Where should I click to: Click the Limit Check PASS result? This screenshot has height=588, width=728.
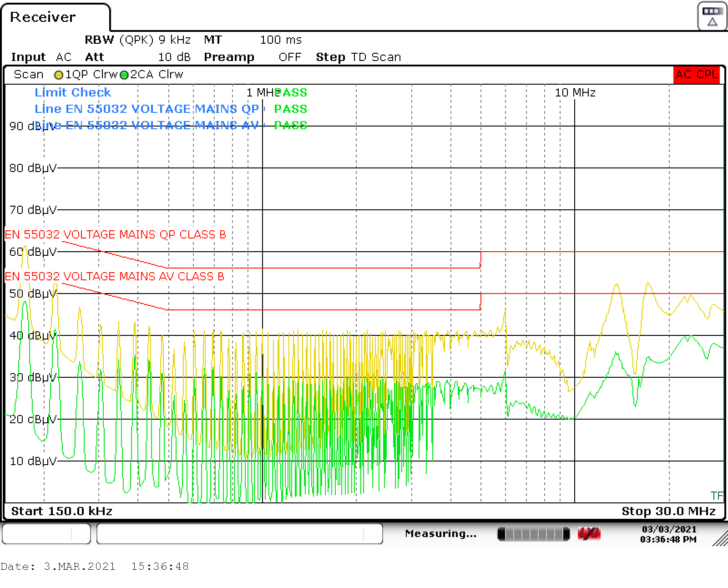coord(292,92)
